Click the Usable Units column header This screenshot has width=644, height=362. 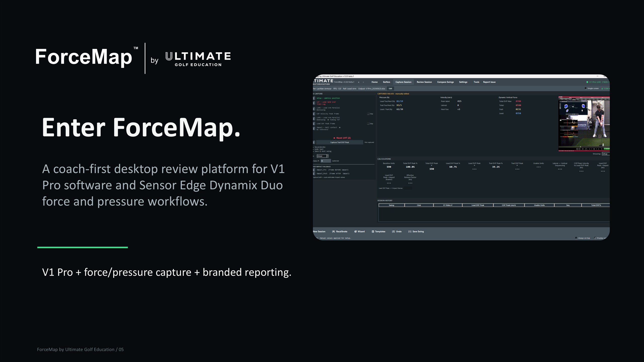pos(539,205)
